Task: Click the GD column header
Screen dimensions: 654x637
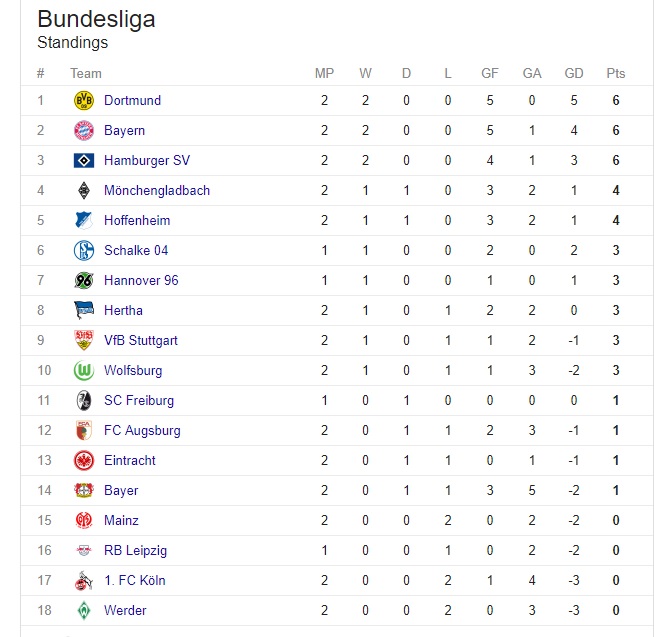Action: pos(574,73)
